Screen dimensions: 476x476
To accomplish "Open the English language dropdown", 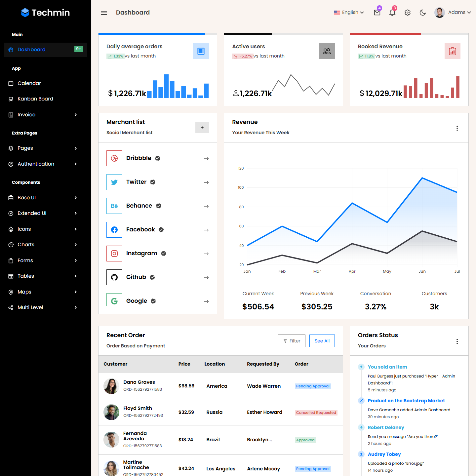I will pos(349,13).
